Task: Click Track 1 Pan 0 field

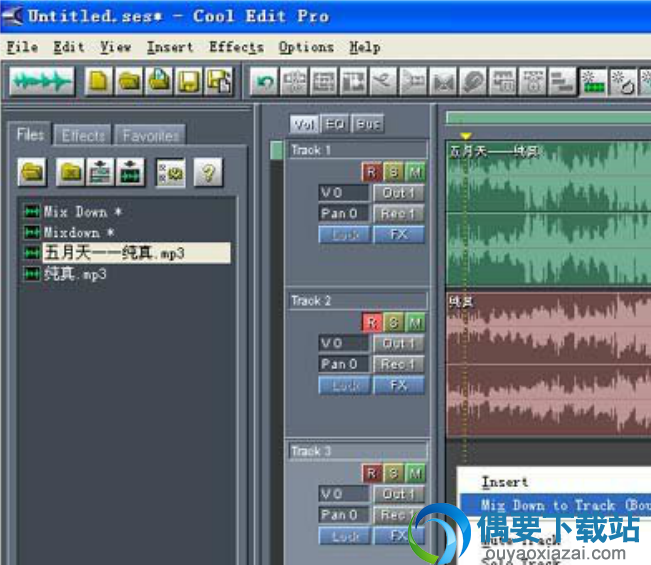Action: [343, 213]
